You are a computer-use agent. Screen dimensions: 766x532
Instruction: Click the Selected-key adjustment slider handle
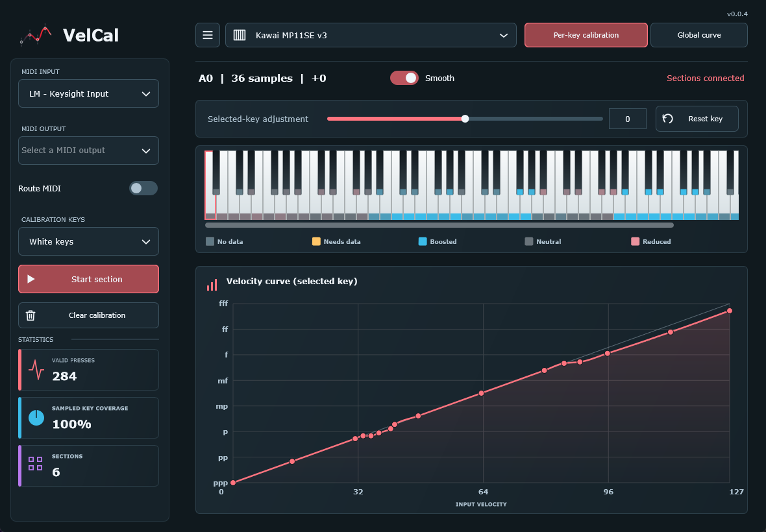(x=465, y=119)
